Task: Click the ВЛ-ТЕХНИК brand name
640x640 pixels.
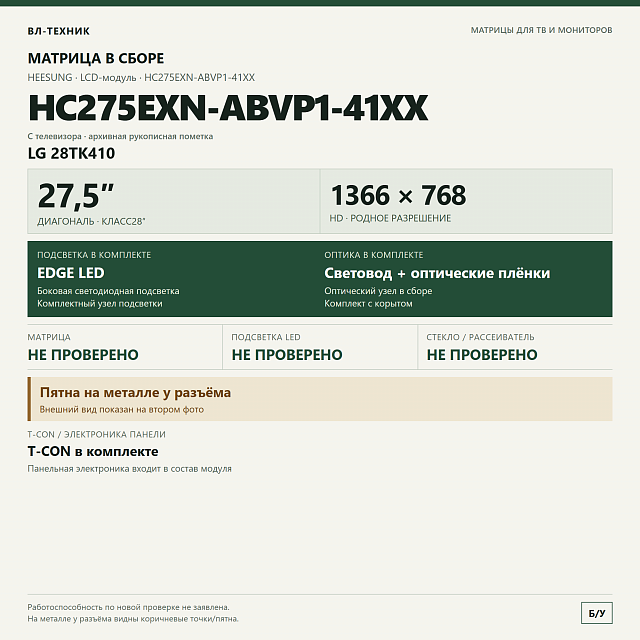Action: tap(59, 31)
